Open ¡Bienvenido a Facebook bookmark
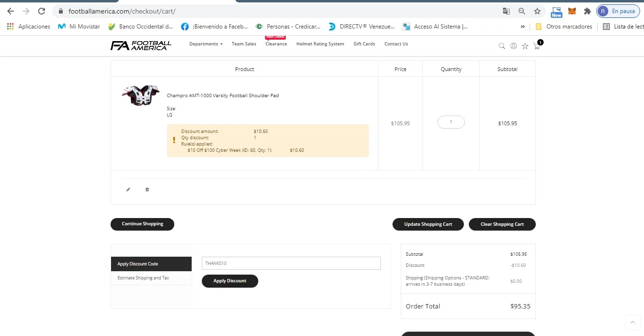Viewport: 644px width, 336px height. click(214, 27)
